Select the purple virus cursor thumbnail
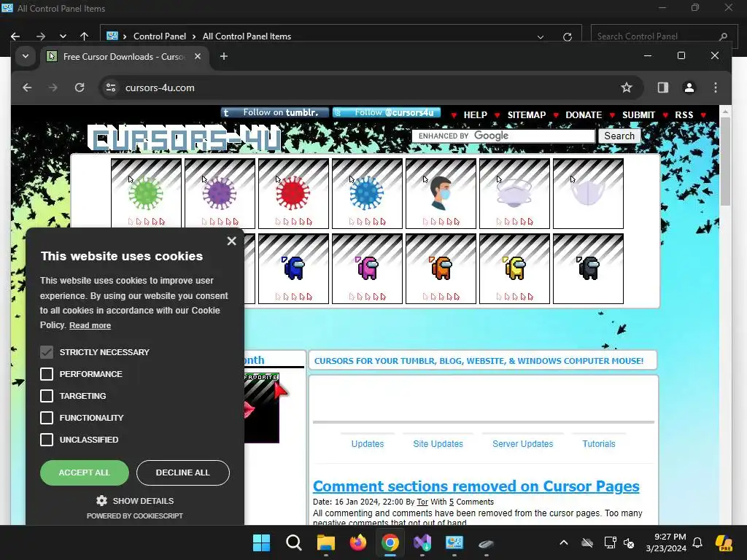 [220, 194]
